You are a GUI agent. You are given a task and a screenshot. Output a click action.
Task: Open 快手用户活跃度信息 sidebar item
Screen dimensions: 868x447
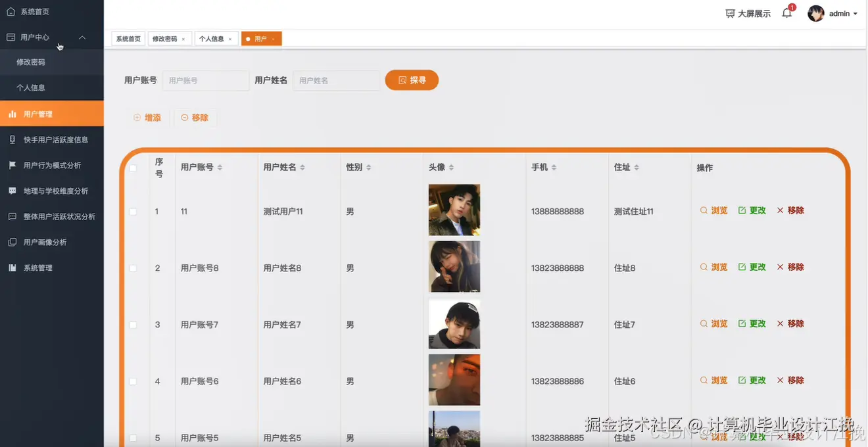(x=51, y=139)
